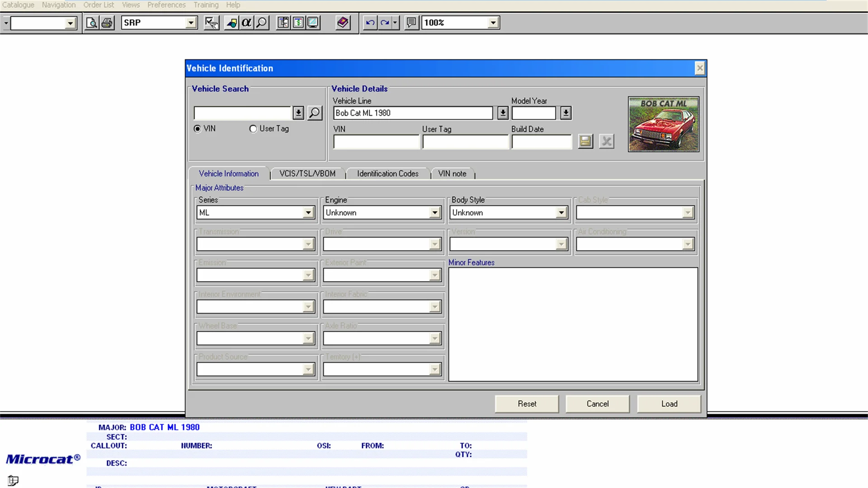The height and width of the screenshot is (488, 868).
Task: Expand the Body Style dropdown
Action: click(x=561, y=212)
